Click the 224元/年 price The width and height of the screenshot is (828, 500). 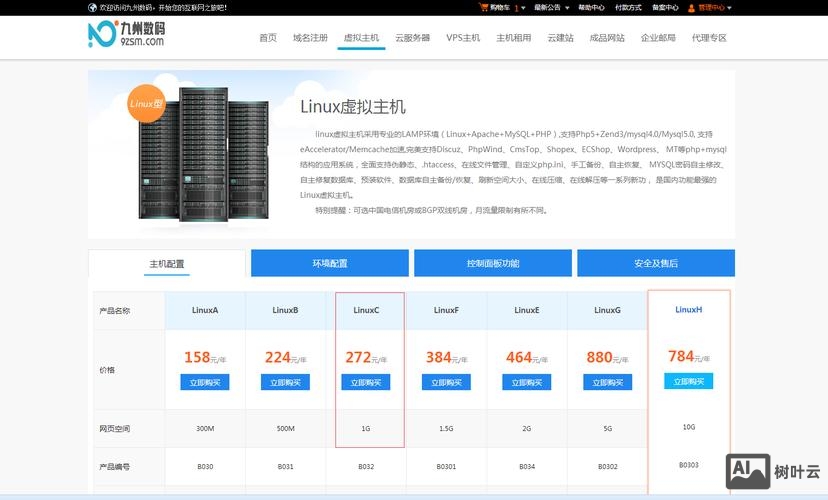point(285,357)
